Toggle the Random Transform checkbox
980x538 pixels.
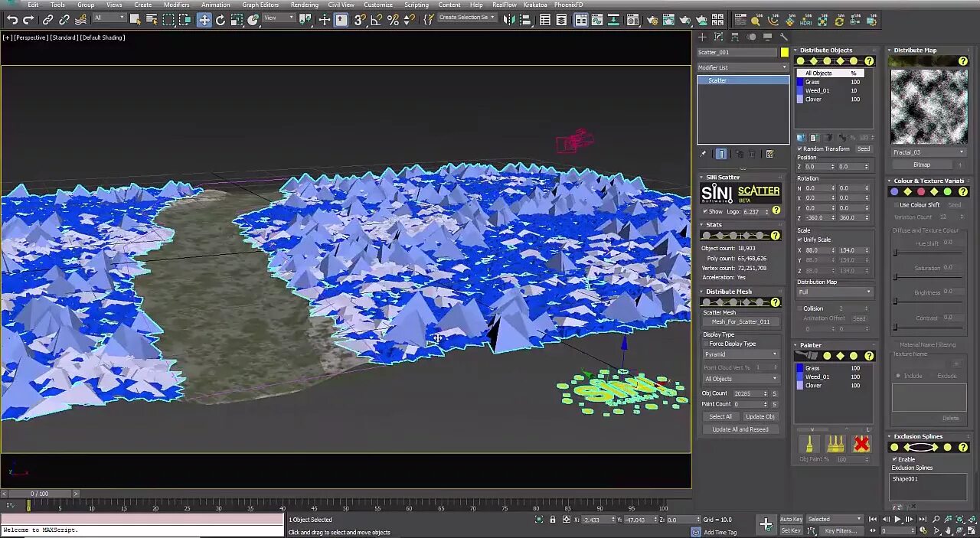coord(800,148)
